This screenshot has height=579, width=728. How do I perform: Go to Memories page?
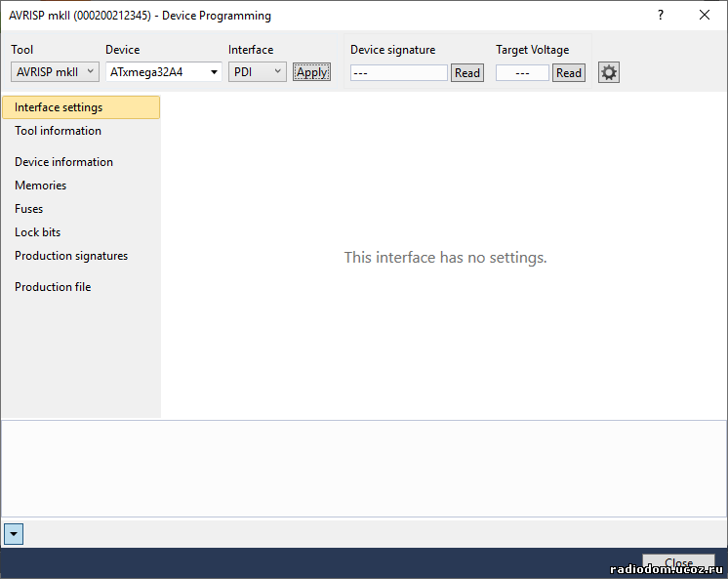pyautogui.click(x=81, y=185)
